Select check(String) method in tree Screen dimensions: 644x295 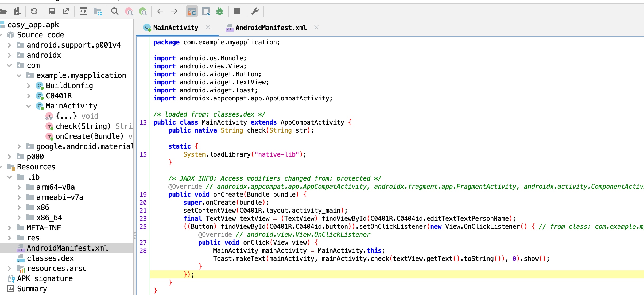click(83, 126)
